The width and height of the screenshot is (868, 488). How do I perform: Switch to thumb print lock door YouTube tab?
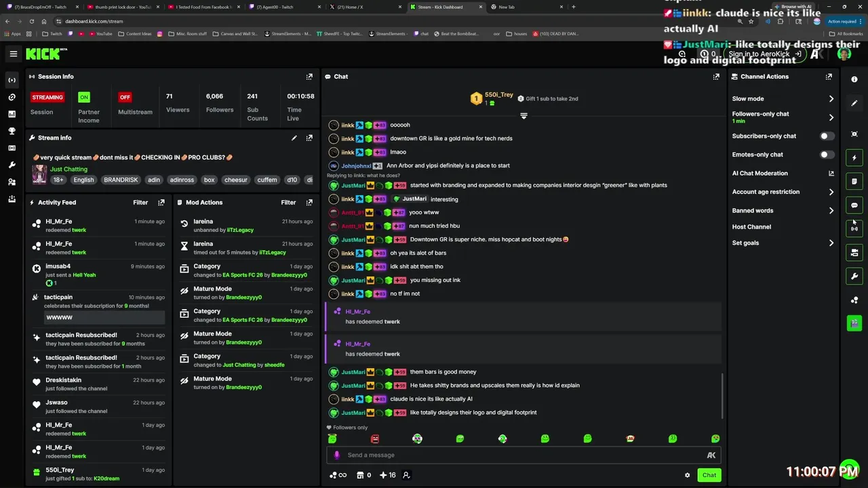(124, 7)
